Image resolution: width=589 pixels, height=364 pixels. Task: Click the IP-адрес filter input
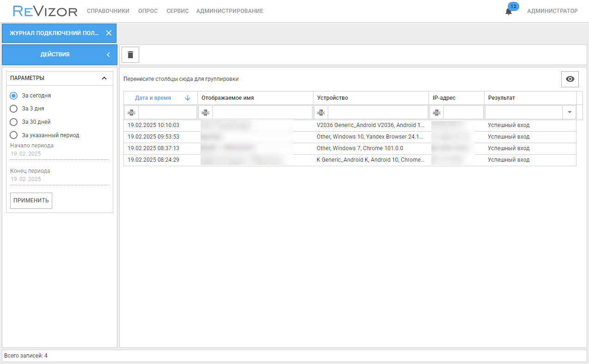coord(464,112)
